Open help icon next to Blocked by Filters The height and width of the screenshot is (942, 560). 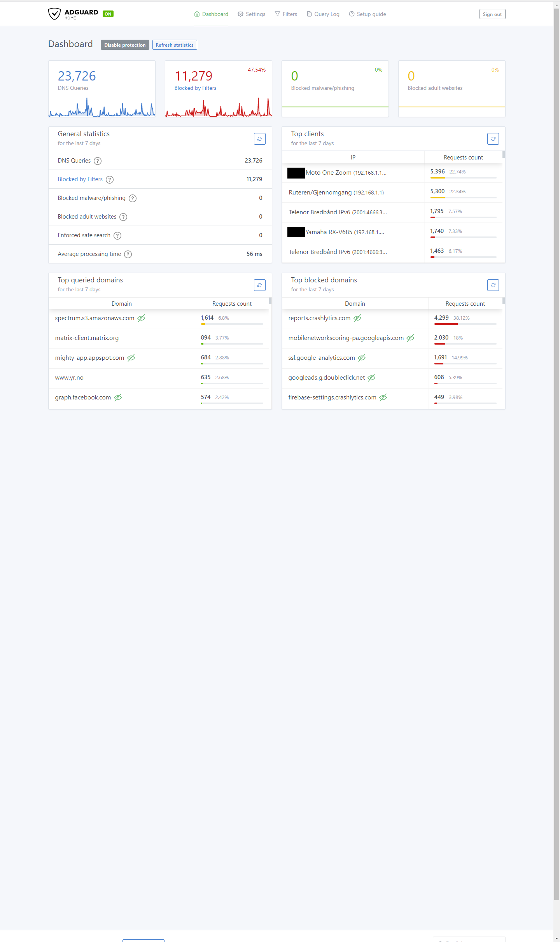click(x=110, y=180)
